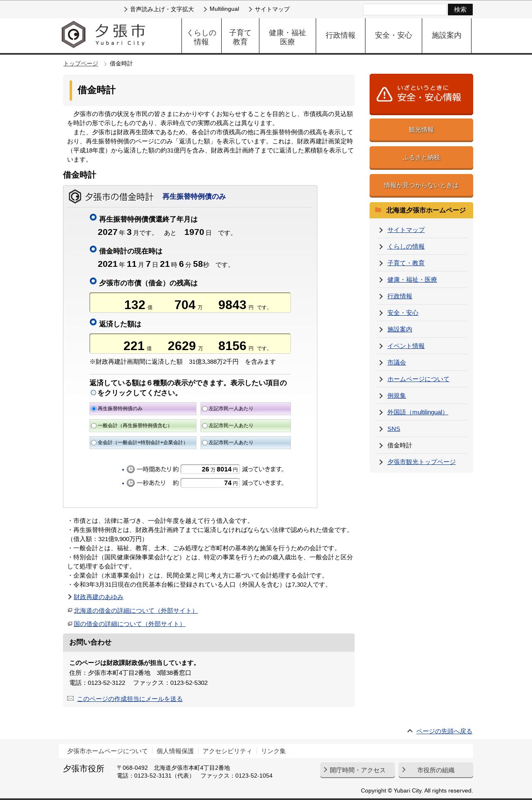Open sidebar ホームページについて link
Image resolution: width=532 pixels, height=800 pixels.
click(418, 379)
